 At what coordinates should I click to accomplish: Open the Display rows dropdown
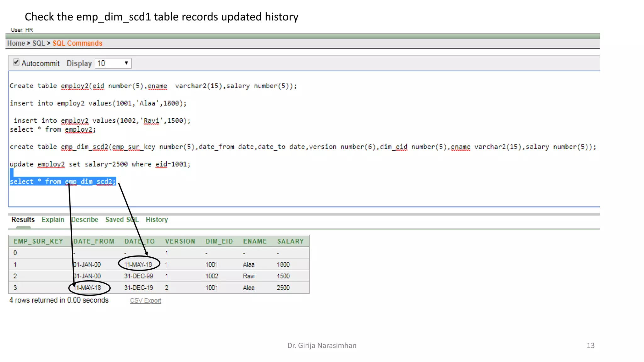pos(113,63)
